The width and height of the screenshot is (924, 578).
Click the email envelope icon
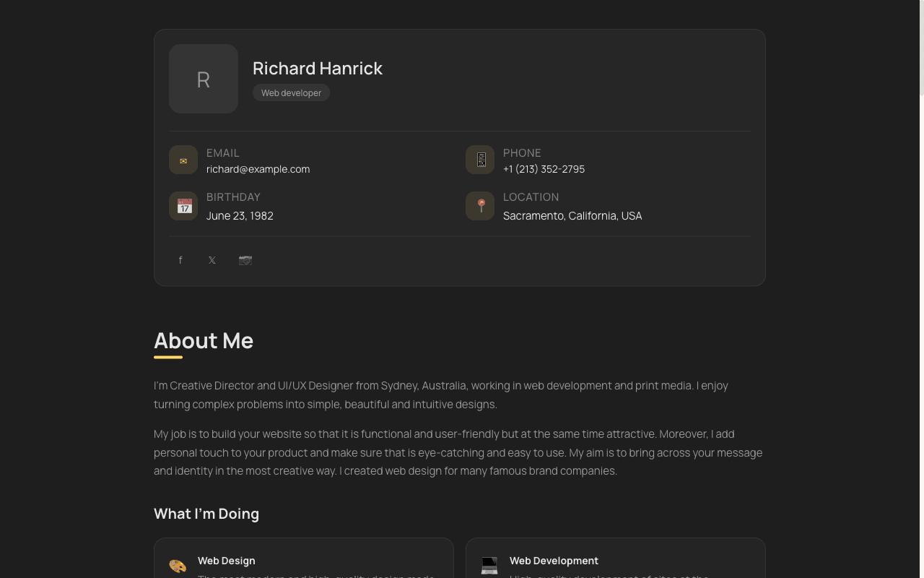coord(183,160)
